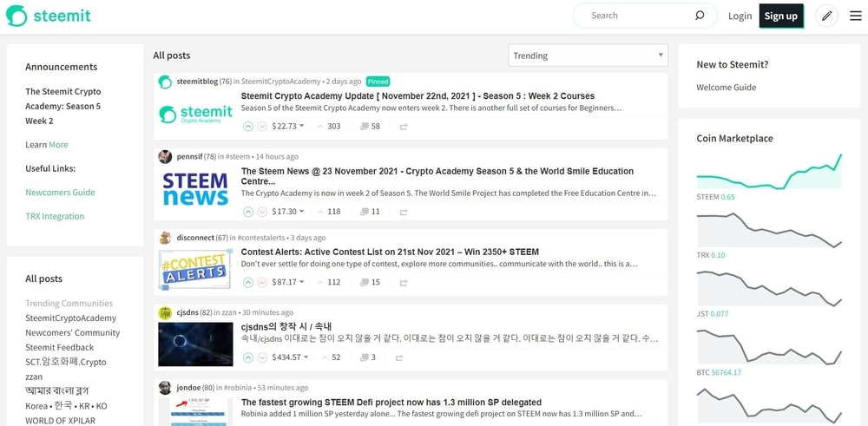Expand the $434.57 payout dropdown
Viewport: 868px width, 426px height.
291,357
